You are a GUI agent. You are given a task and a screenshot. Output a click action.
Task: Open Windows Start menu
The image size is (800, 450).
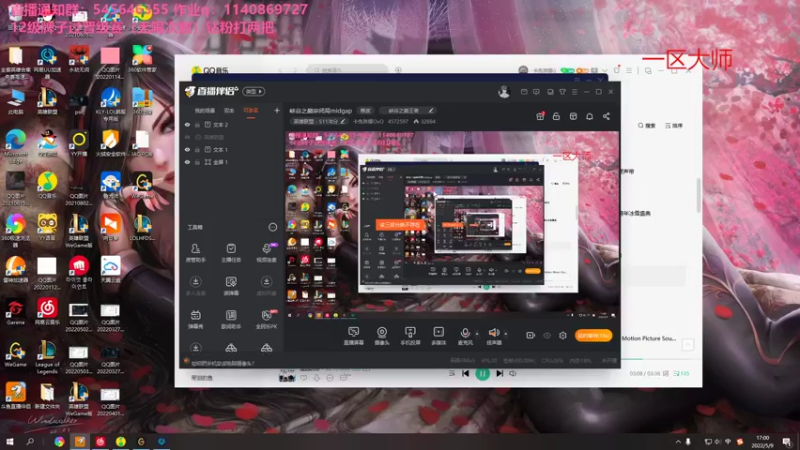10,441
